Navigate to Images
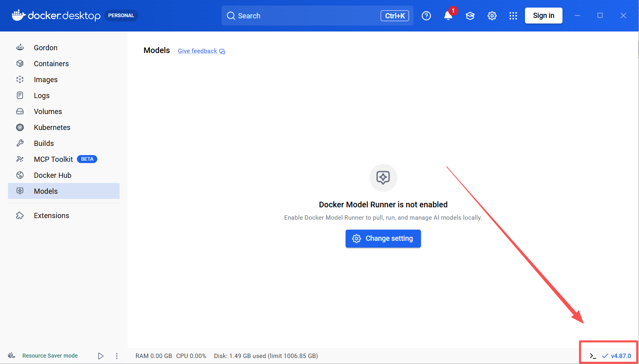Screen dimensions: 639x364 64,79
